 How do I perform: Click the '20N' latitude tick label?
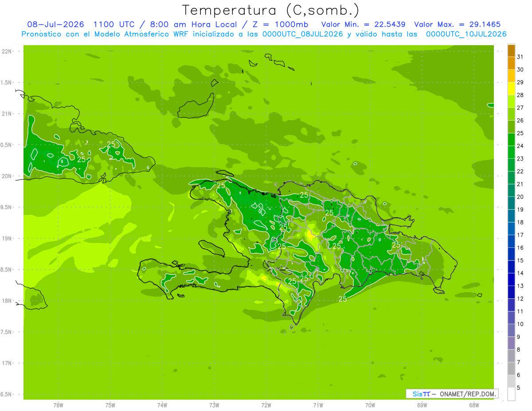(x=8, y=176)
